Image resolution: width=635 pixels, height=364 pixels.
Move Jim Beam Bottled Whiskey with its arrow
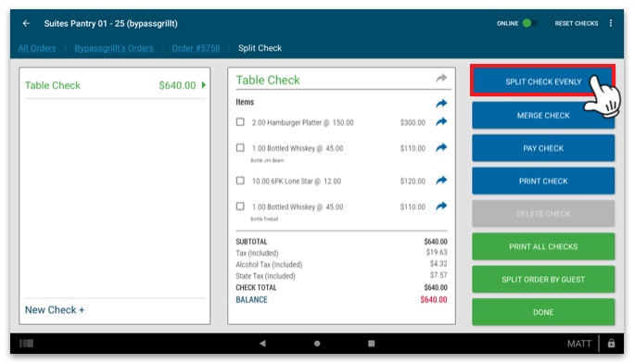(x=441, y=147)
